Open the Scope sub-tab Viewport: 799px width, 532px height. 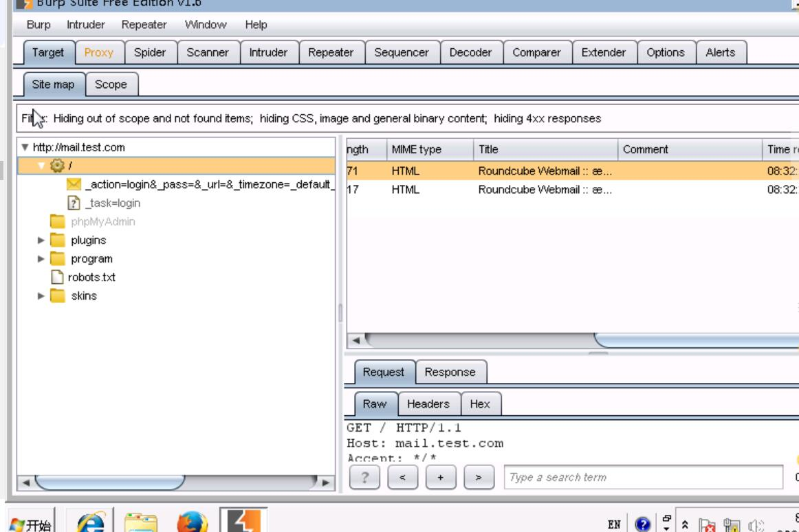(111, 85)
